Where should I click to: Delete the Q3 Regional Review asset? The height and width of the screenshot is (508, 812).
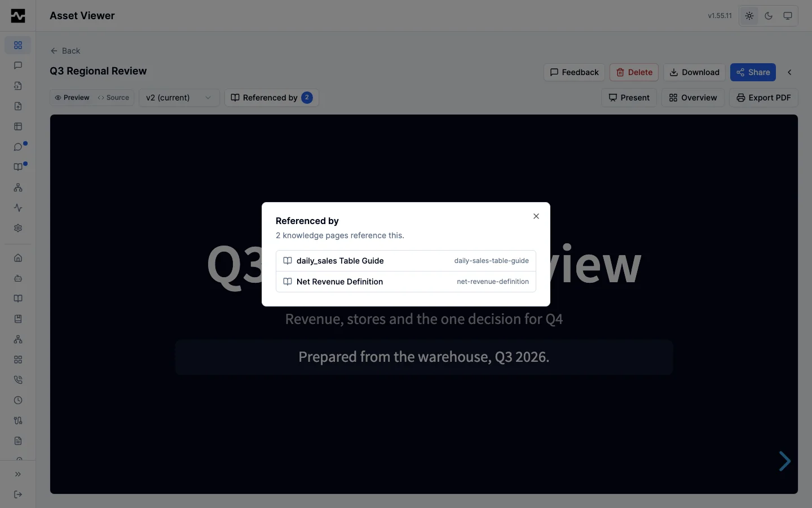634,72
